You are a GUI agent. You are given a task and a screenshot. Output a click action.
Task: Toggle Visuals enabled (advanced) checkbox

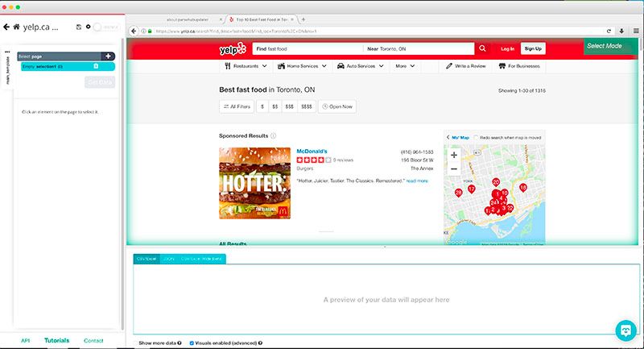click(x=192, y=343)
